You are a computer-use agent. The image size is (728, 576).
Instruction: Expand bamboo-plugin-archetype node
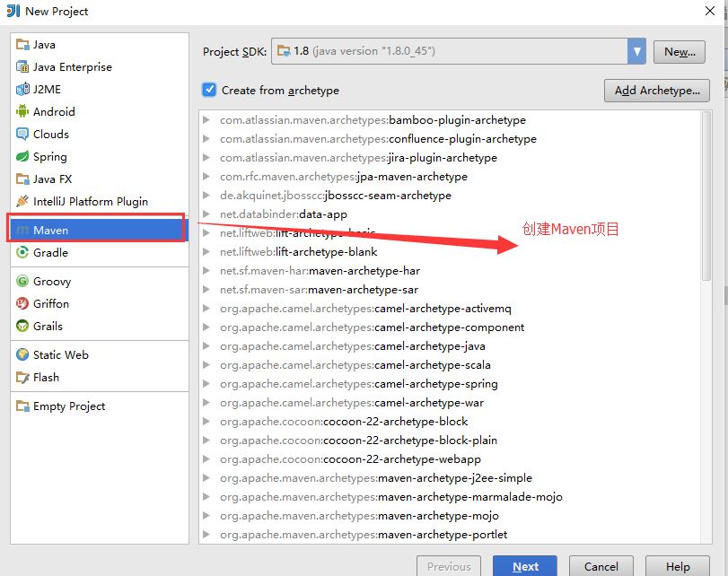[206, 119]
